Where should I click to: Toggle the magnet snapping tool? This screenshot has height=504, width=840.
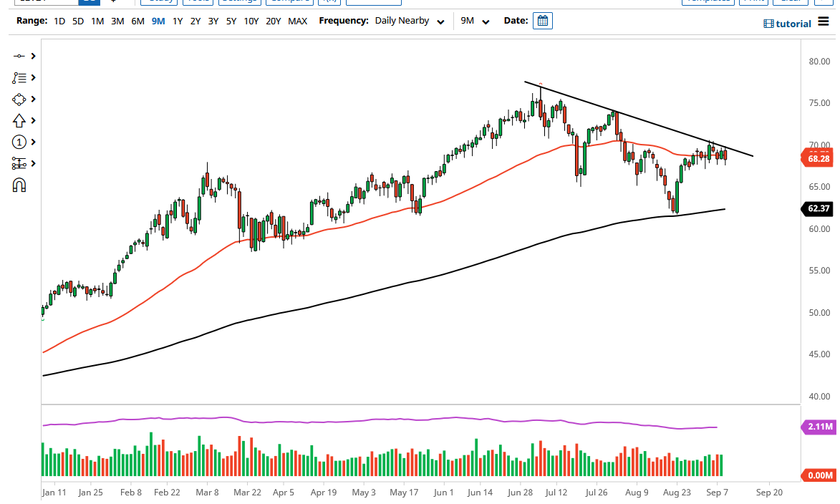click(x=19, y=185)
